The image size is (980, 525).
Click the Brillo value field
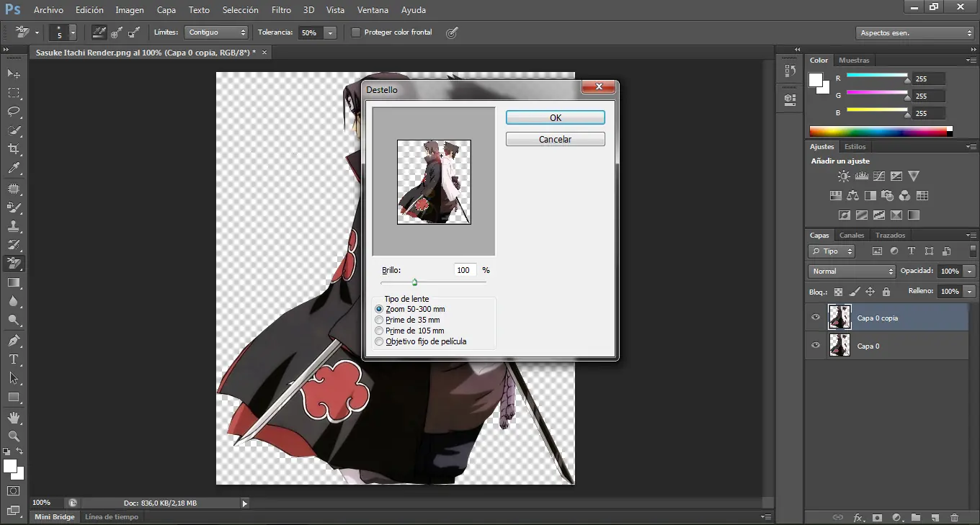coord(465,270)
